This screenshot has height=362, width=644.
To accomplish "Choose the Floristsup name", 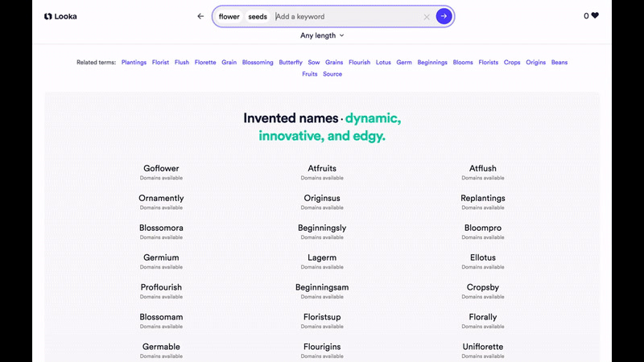I will click(322, 317).
